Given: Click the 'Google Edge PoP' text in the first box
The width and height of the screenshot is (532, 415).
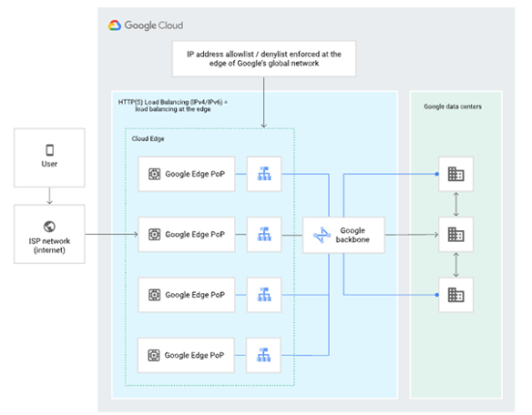Looking at the screenshot, I should [x=195, y=174].
